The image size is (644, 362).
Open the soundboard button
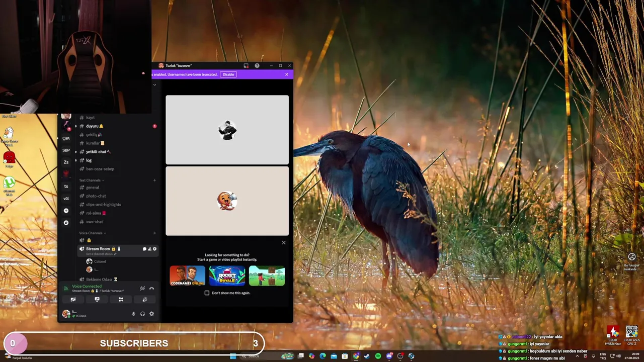coord(145,300)
